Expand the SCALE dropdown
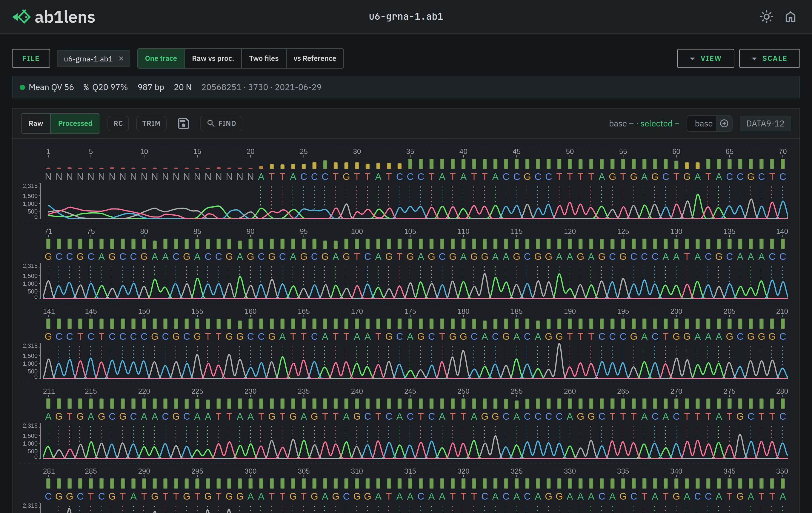812x513 pixels. [769, 59]
